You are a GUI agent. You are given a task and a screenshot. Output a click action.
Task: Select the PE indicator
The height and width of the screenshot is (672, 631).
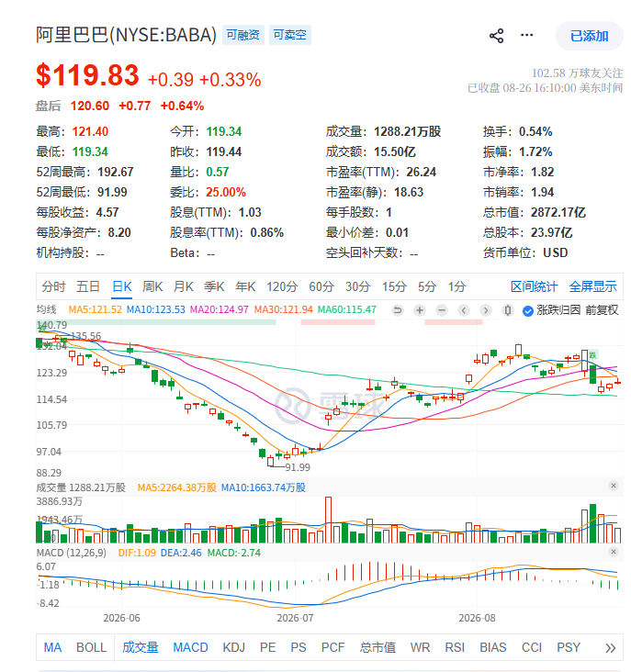click(x=267, y=647)
